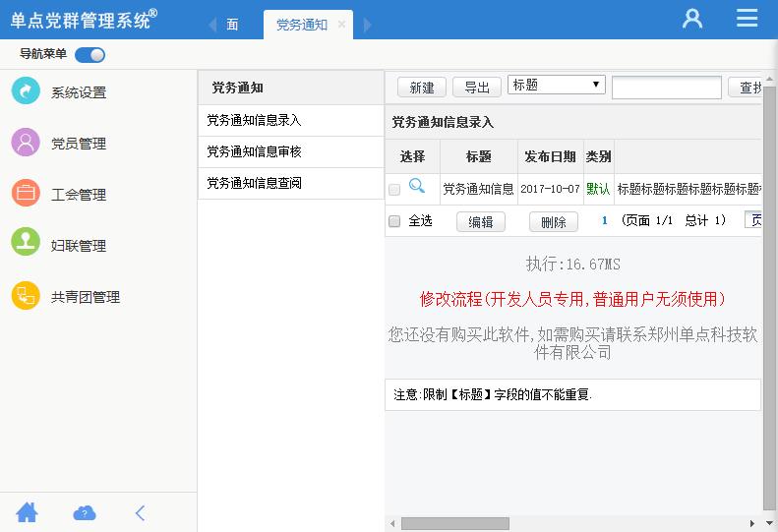Click the 编辑 button

[481, 222]
